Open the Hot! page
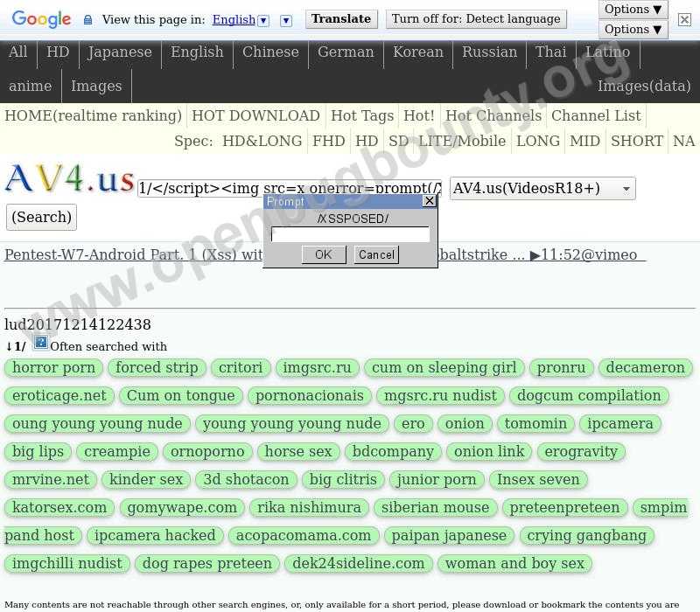 [419, 116]
